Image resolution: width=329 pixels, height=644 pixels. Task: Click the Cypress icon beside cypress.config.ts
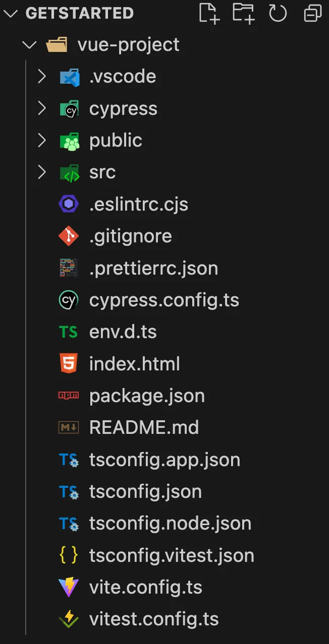click(x=69, y=300)
